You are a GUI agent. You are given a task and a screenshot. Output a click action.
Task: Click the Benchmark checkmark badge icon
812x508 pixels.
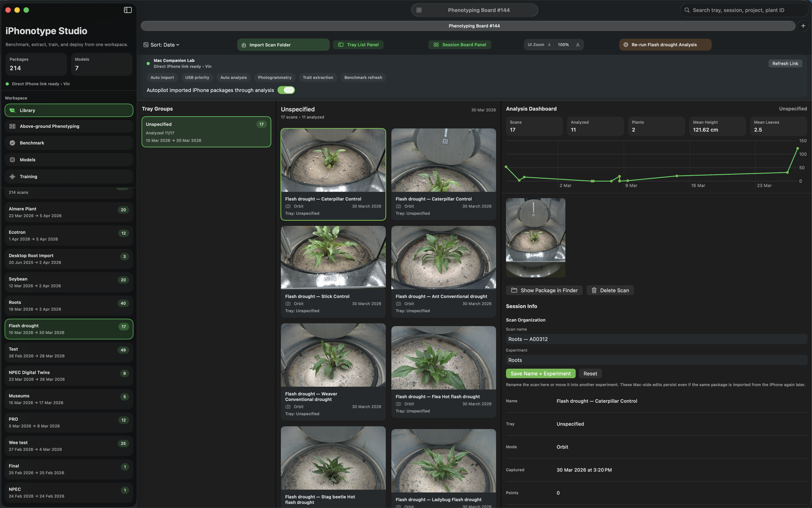pyautogui.click(x=13, y=143)
